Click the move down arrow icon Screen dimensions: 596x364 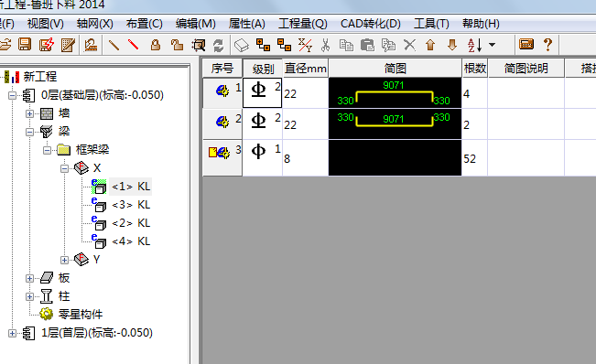point(452,45)
